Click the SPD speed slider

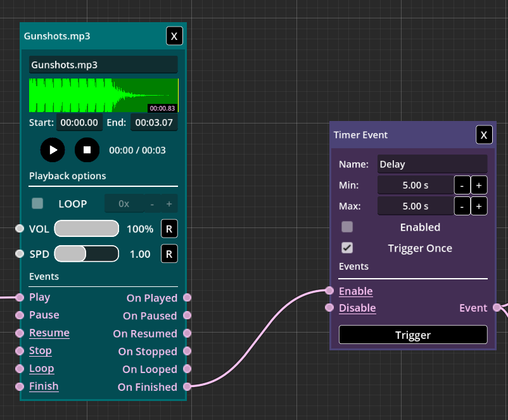pyautogui.click(x=86, y=254)
